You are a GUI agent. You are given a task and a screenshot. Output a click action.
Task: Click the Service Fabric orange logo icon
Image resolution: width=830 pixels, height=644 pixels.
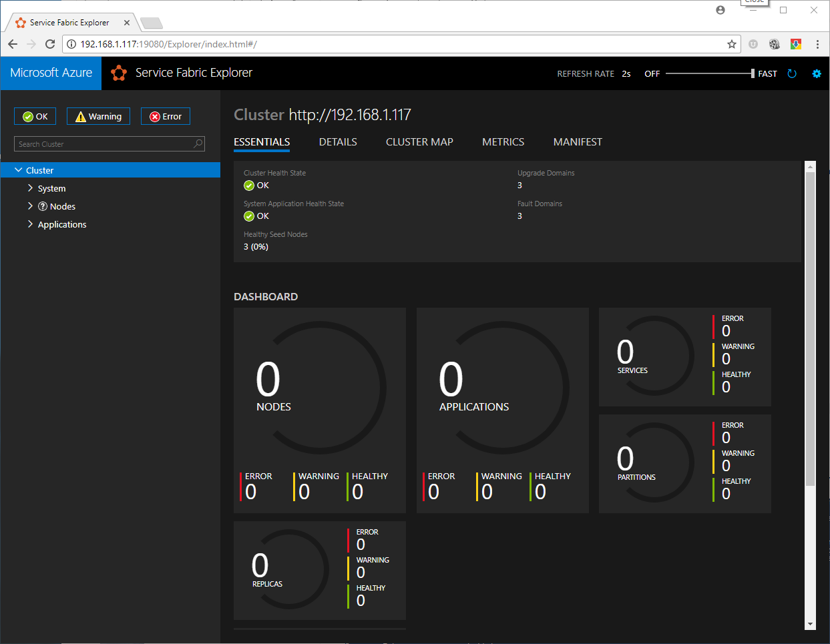click(x=119, y=73)
